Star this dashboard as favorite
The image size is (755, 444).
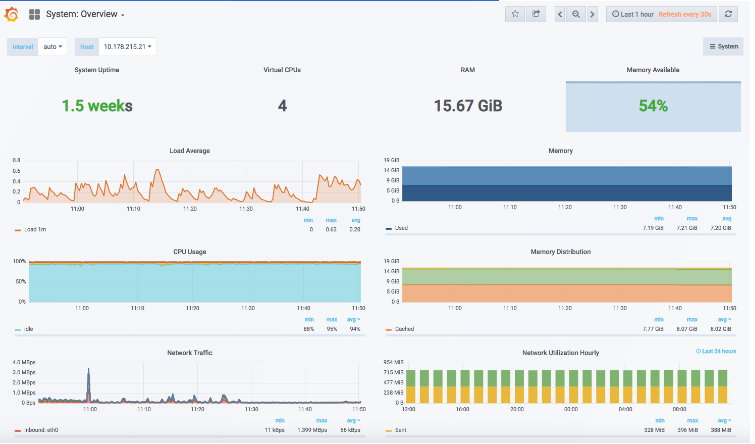(x=515, y=14)
